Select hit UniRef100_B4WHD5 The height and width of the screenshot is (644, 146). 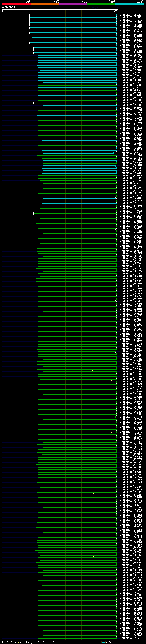pos(131,85)
